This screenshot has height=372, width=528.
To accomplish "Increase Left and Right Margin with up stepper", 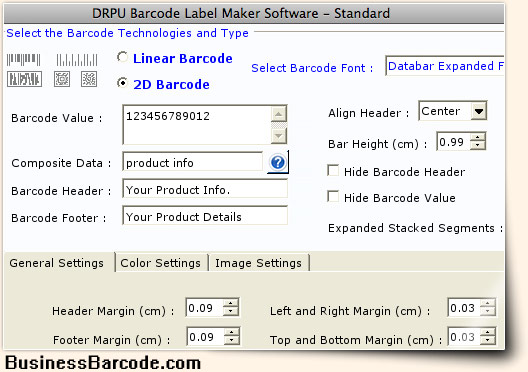I will click(487, 303).
